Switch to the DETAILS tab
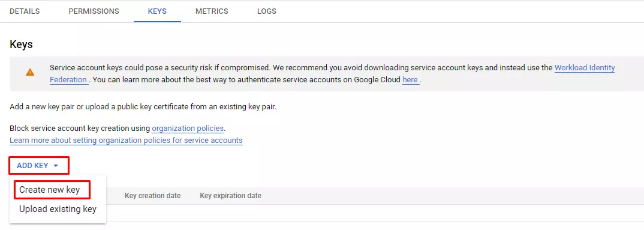The image size is (644, 230). [x=25, y=11]
